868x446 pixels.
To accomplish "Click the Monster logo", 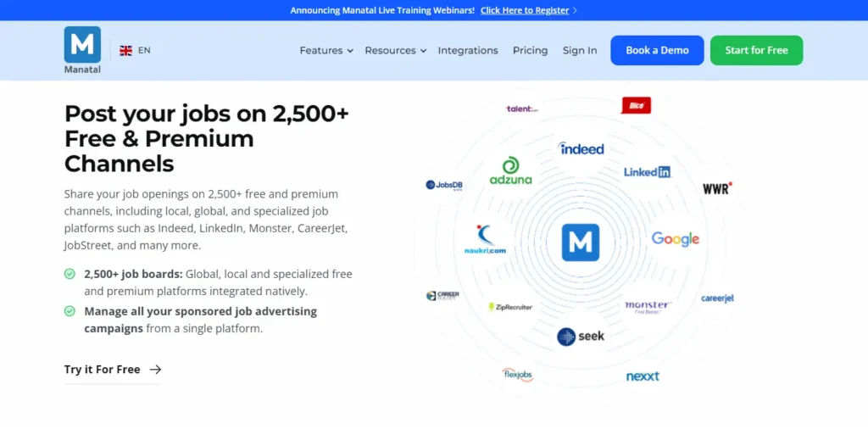I will (x=648, y=307).
